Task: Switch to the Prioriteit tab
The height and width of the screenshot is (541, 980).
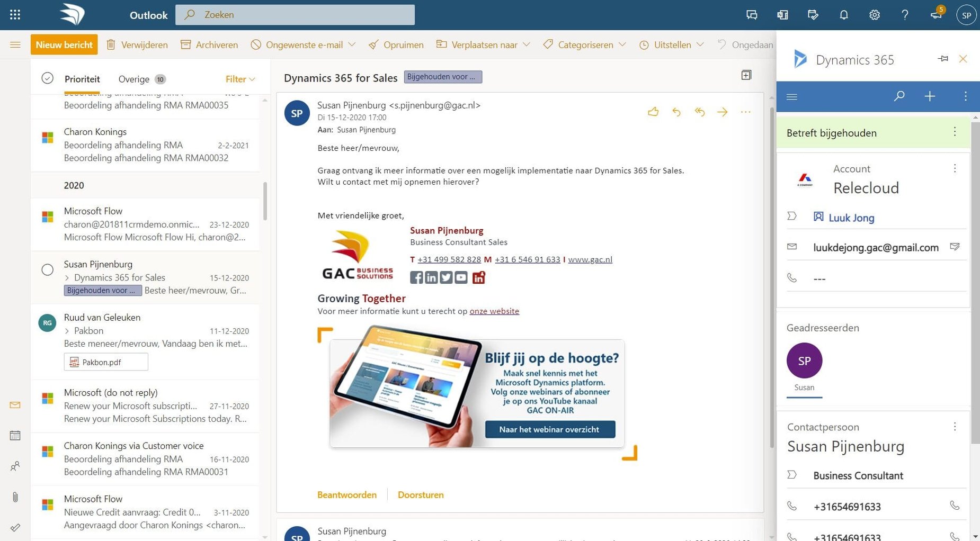Action: tap(82, 79)
